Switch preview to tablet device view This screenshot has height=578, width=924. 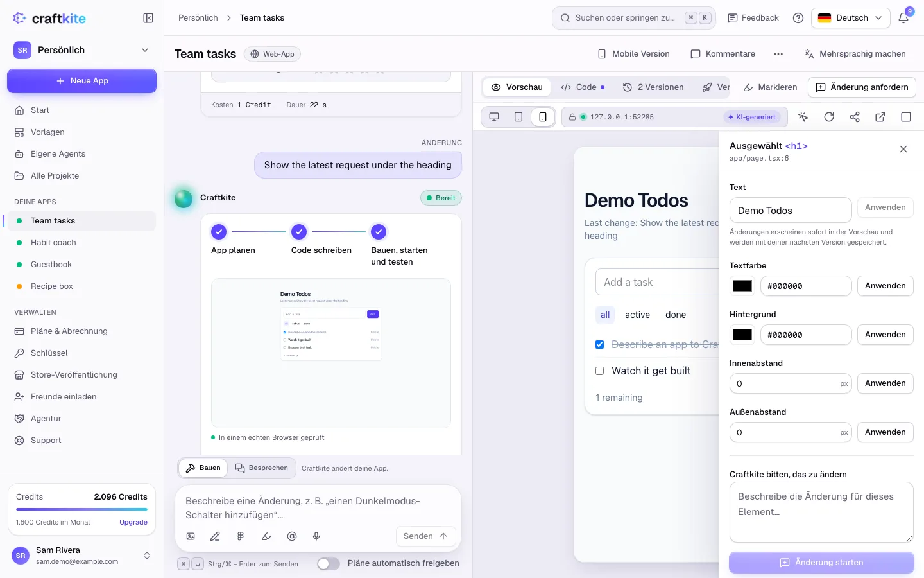pyautogui.click(x=518, y=117)
